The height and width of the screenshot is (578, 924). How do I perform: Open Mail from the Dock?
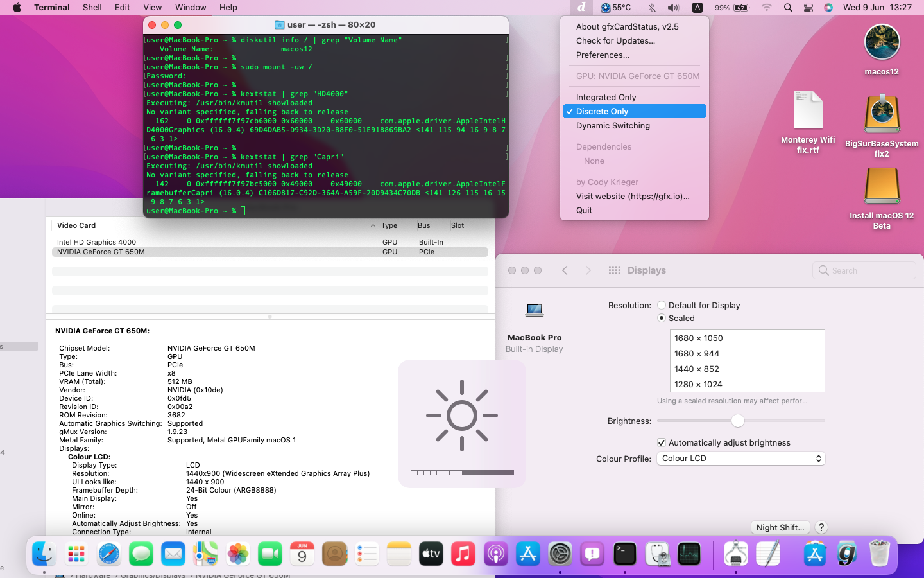[x=173, y=554]
